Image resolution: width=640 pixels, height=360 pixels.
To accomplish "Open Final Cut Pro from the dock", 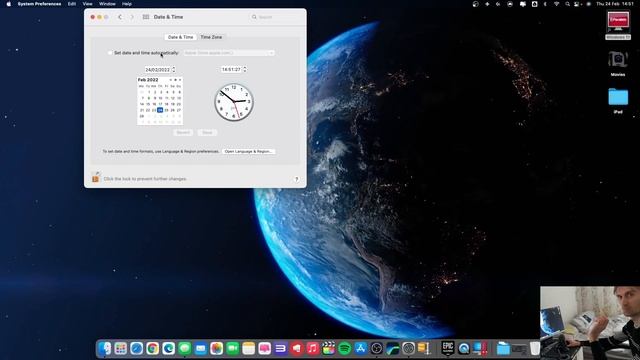I will [329, 348].
